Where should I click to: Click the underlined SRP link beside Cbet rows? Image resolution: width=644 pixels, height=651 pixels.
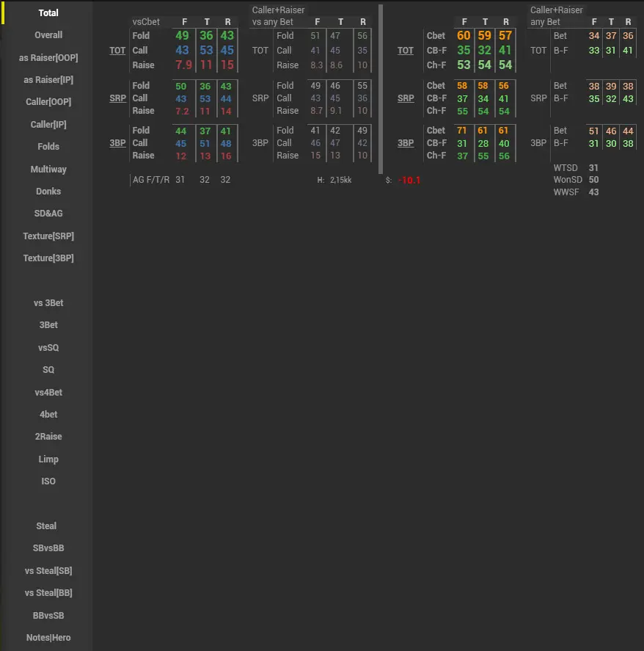tap(406, 98)
